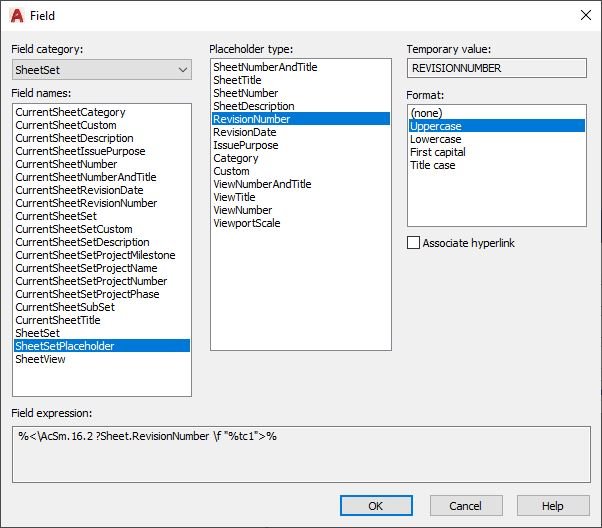Select CurrentSheetSetProjectName field name
The width and height of the screenshot is (602, 528).
pyautogui.click(x=86, y=268)
